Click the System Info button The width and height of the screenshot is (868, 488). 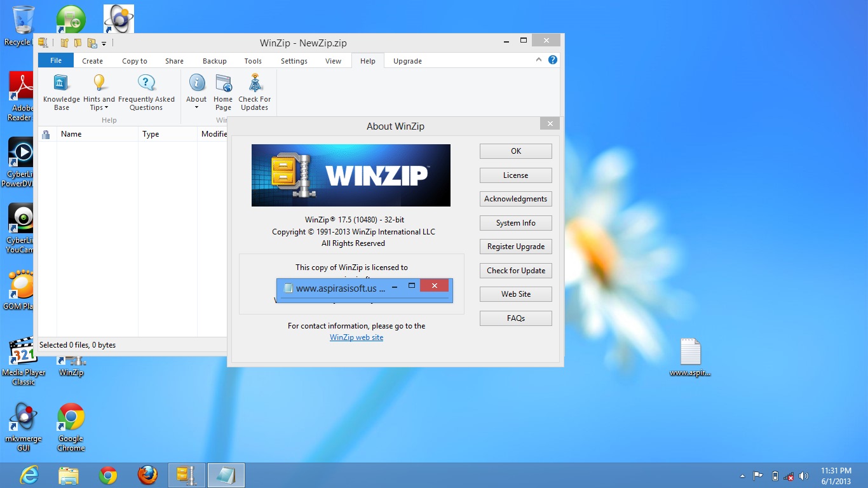pos(516,223)
